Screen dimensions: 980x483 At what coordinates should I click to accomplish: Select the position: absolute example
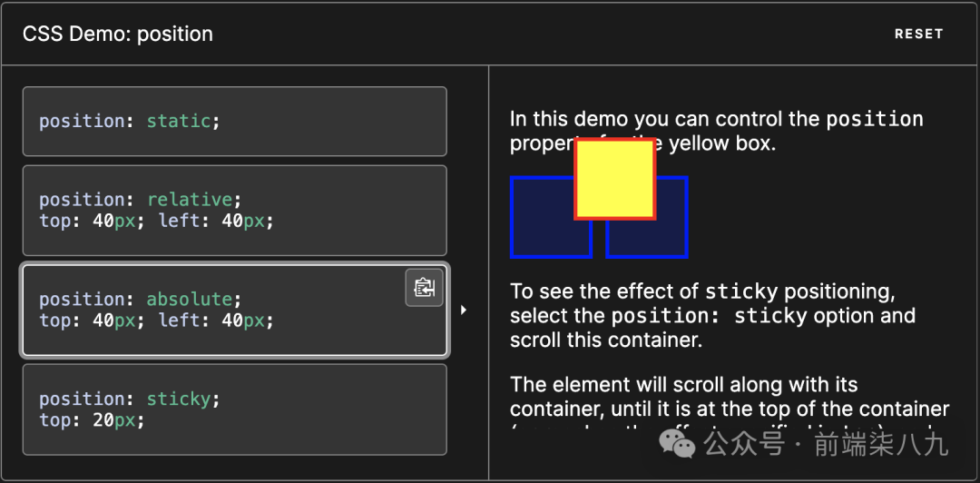(234, 310)
